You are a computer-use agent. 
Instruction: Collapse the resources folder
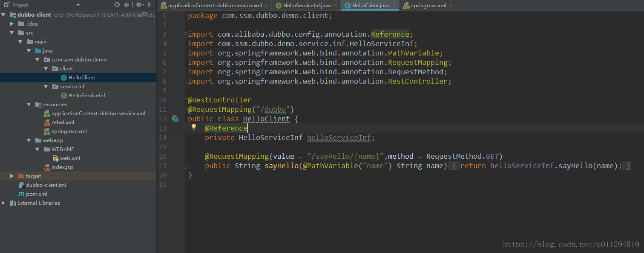pyautogui.click(x=29, y=104)
